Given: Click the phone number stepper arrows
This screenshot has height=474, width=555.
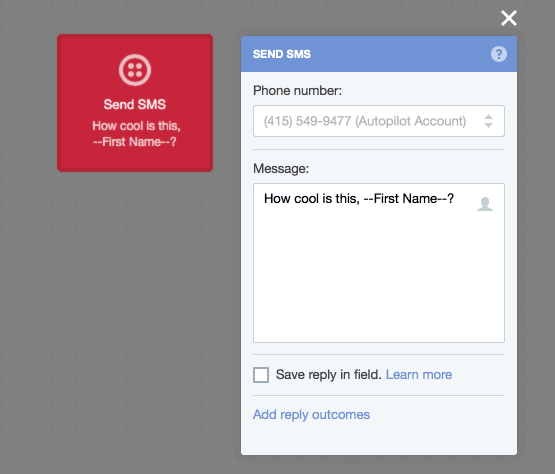Looking at the screenshot, I should point(488,121).
